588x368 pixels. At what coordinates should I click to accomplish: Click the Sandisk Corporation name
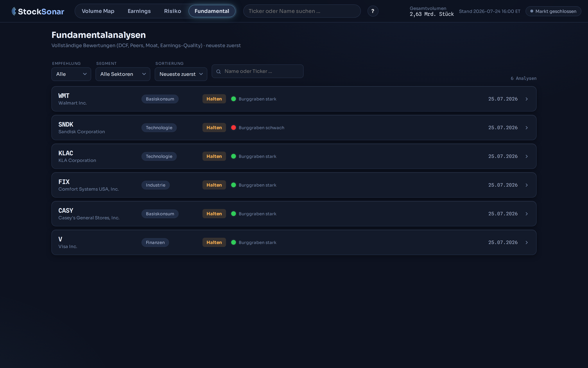coord(82,132)
